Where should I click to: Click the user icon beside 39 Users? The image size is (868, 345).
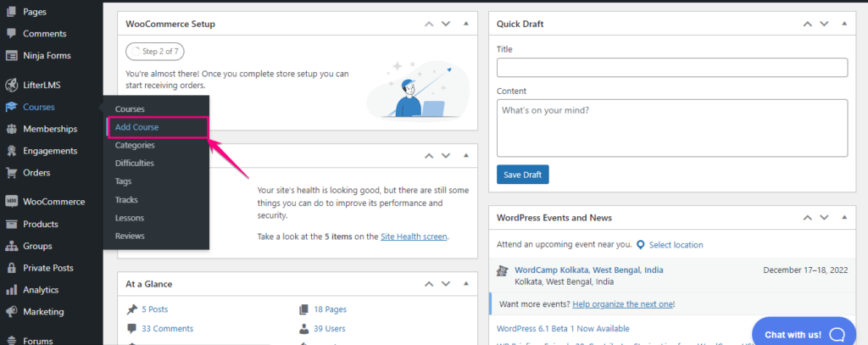pos(304,328)
